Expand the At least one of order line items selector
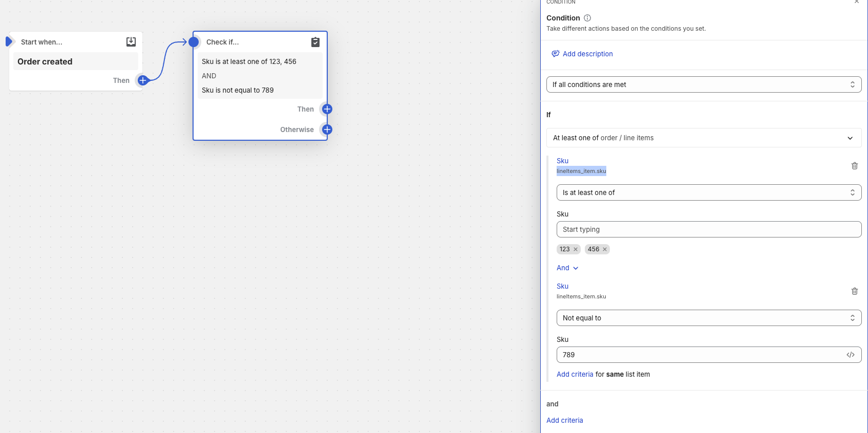 tap(704, 138)
